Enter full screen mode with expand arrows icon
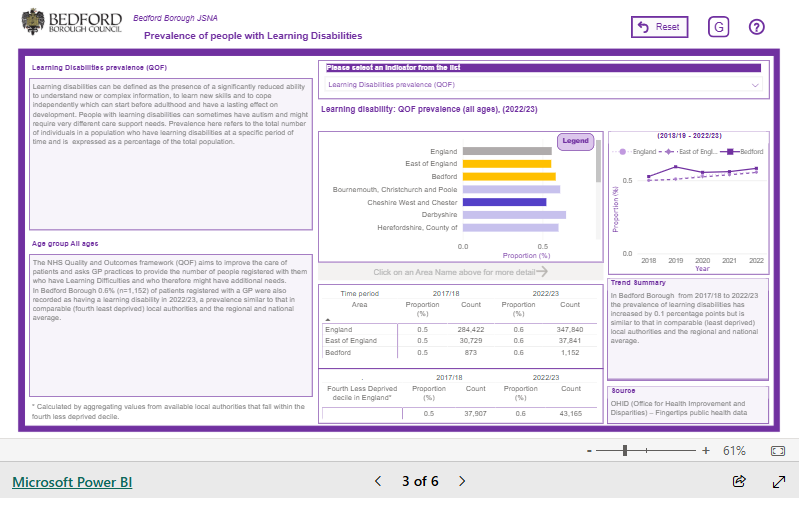Viewport: 806px width, 505px height. point(779,481)
